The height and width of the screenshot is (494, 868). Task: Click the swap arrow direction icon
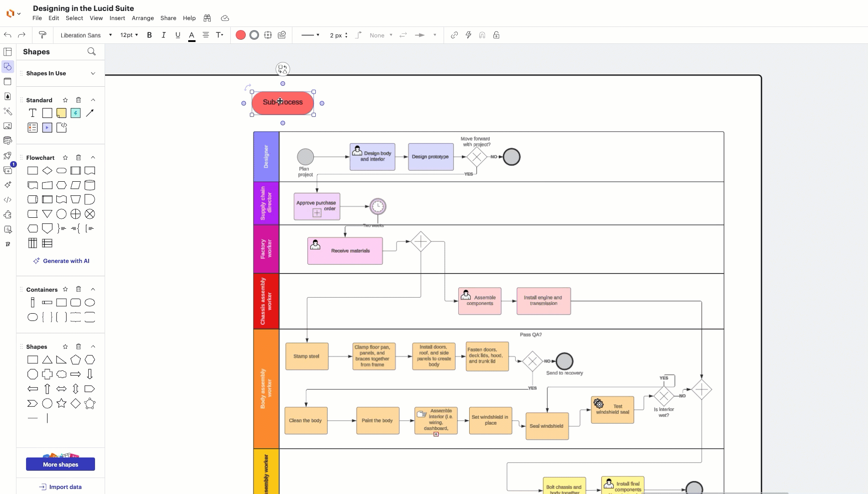click(x=403, y=35)
